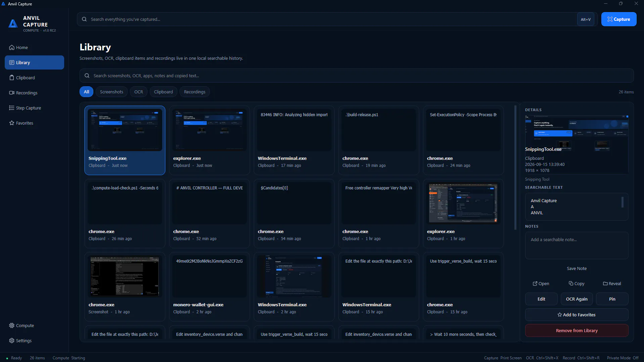Select the All filter tab
Screen dimensions: 644x362
click(86, 92)
